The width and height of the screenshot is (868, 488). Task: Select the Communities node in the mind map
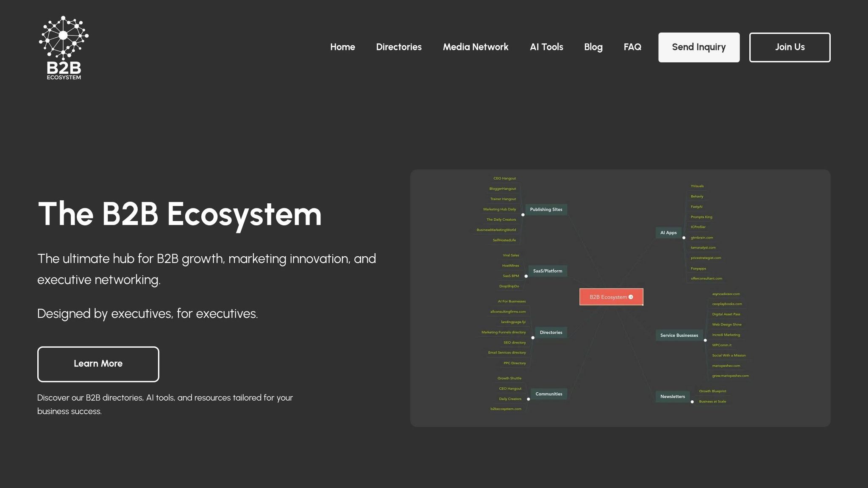(549, 394)
